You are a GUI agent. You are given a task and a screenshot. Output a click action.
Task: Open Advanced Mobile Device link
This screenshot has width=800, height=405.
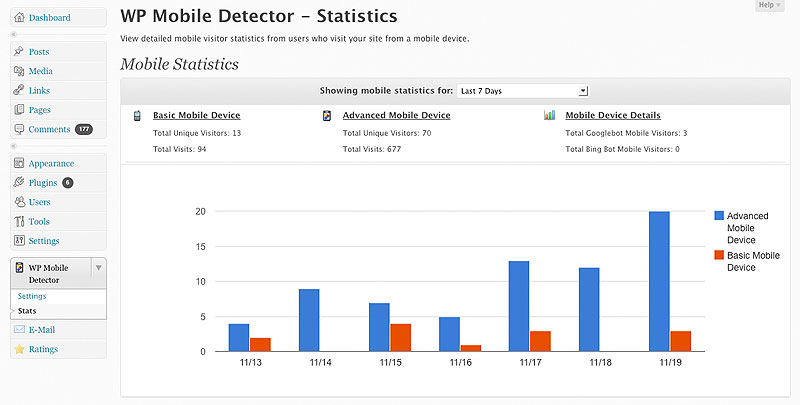pyautogui.click(x=396, y=115)
